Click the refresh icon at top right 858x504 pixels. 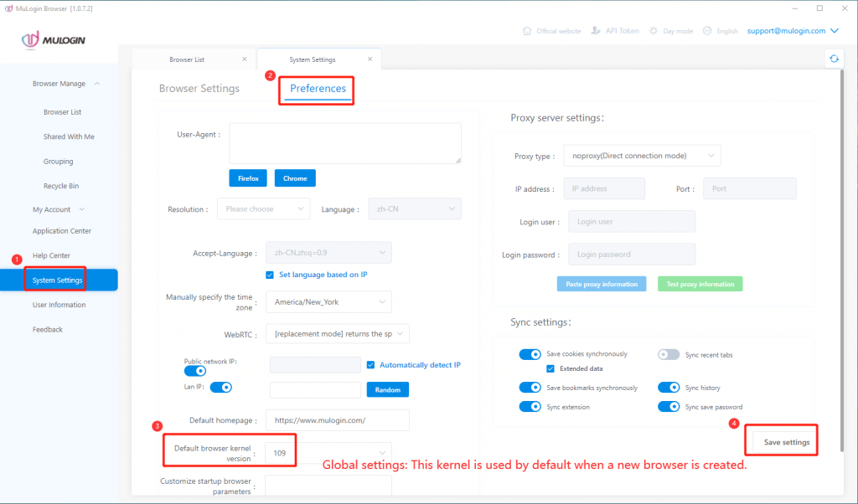pos(834,59)
